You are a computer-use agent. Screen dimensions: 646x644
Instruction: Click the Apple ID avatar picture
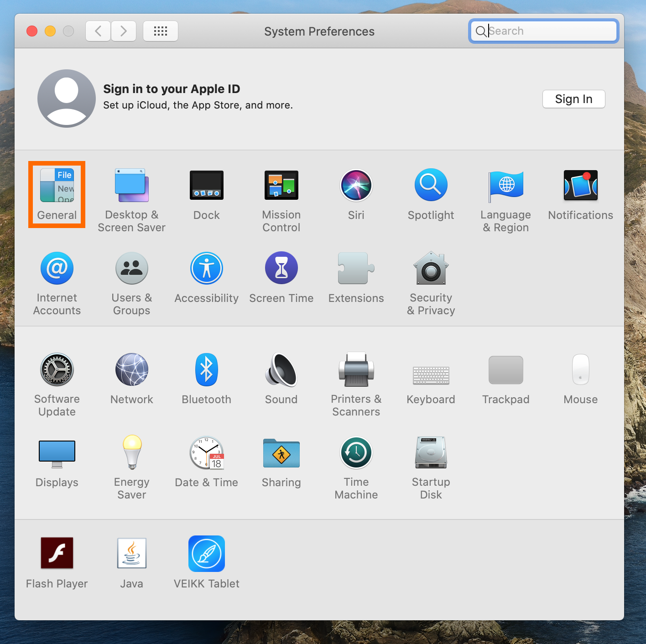[67, 99]
